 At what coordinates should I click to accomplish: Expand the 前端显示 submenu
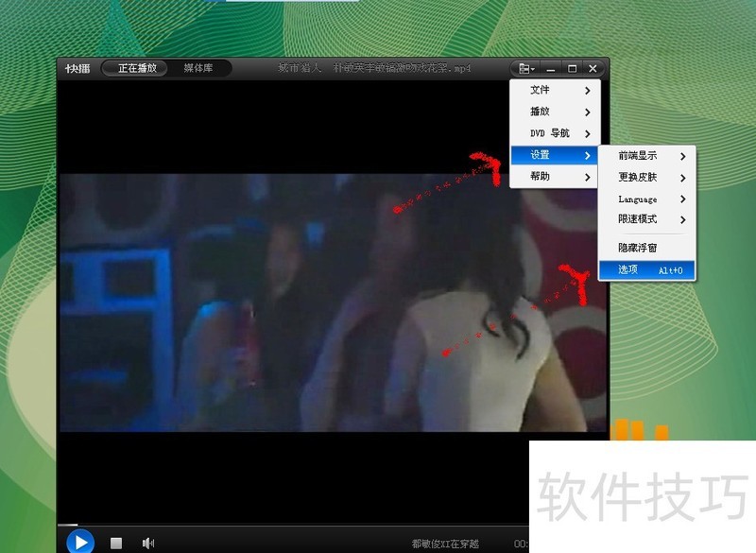click(x=646, y=156)
